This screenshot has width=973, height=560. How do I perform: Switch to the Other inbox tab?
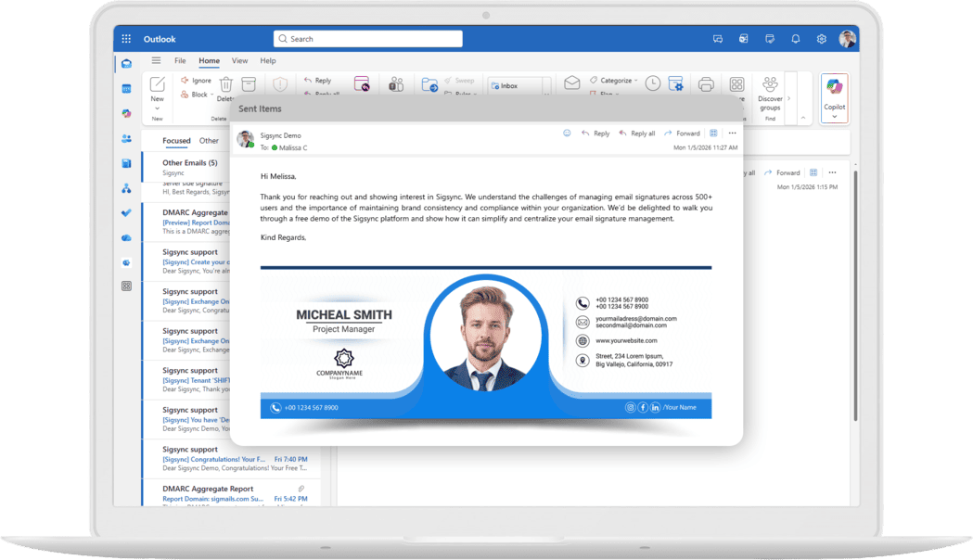[x=210, y=141]
